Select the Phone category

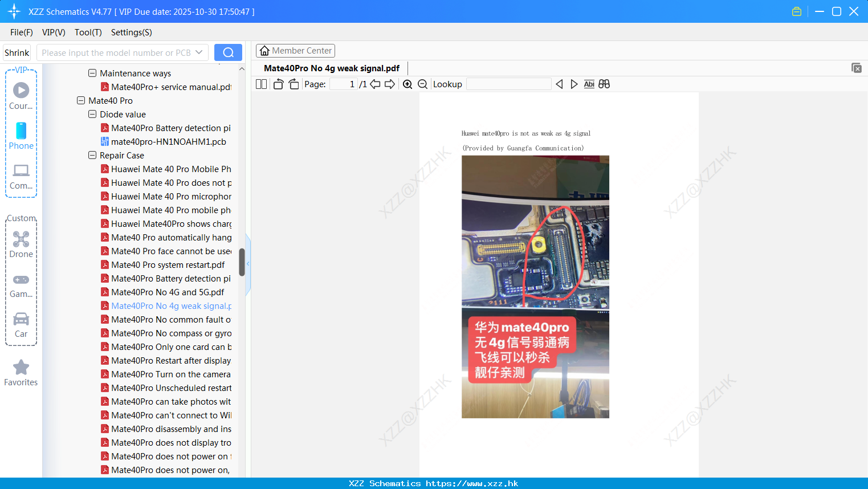tap(21, 136)
